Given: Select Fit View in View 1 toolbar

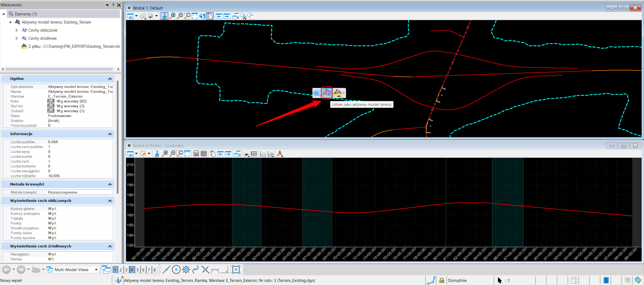Looking at the screenshot, I should pyautogui.click(x=195, y=16).
